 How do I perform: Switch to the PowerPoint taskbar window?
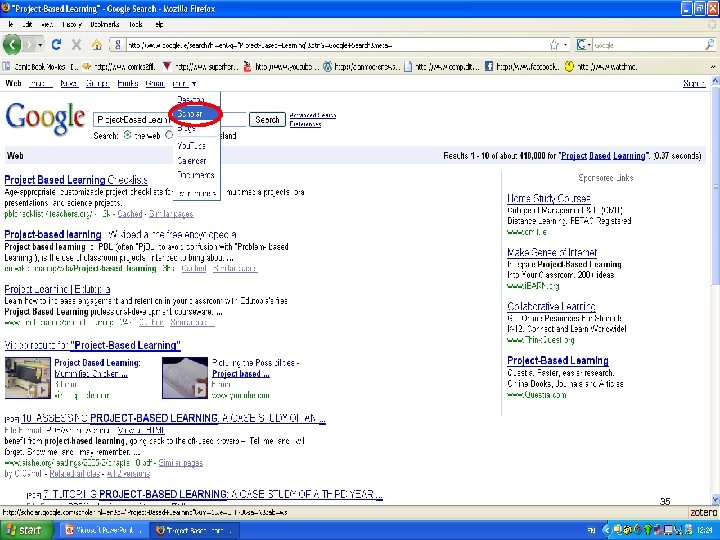(104, 530)
